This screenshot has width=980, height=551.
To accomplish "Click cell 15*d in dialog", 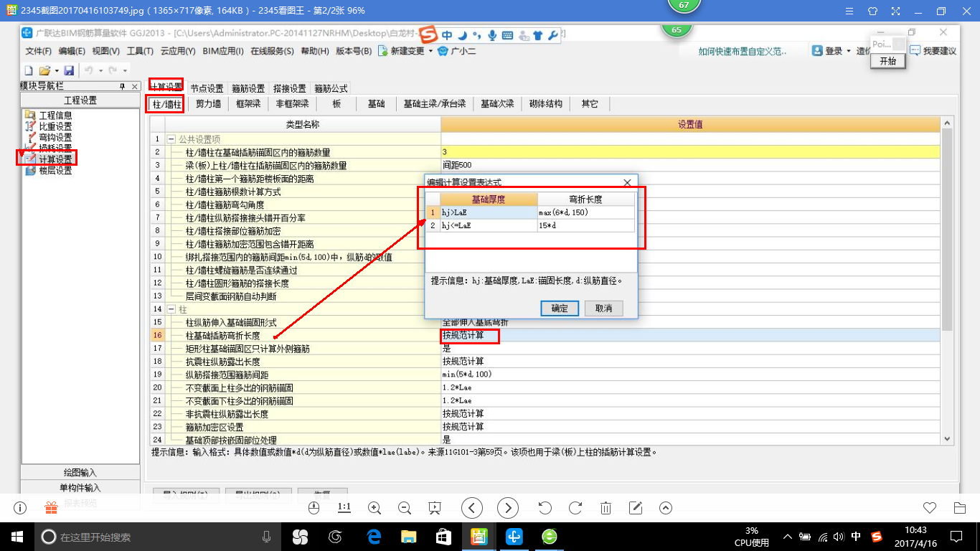I will (x=585, y=225).
